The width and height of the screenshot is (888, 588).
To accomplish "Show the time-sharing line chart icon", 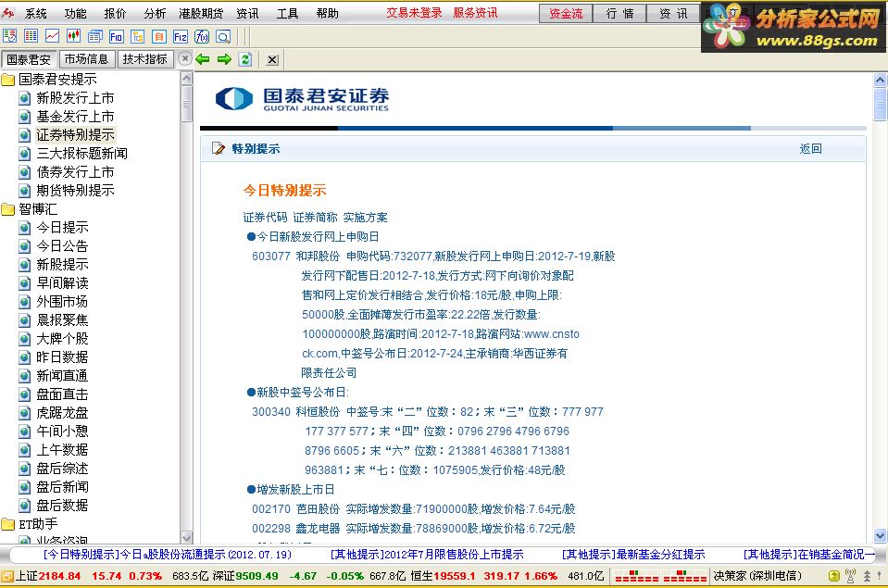I will [x=52, y=36].
